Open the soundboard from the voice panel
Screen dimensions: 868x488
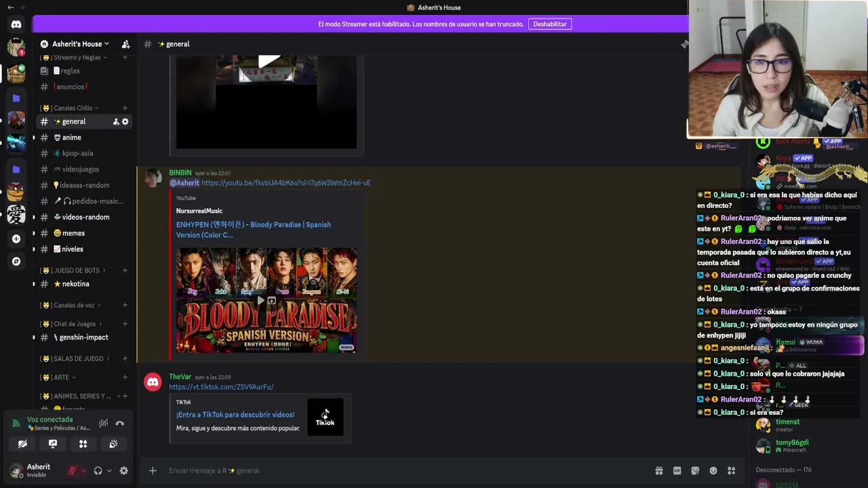(x=113, y=444)
